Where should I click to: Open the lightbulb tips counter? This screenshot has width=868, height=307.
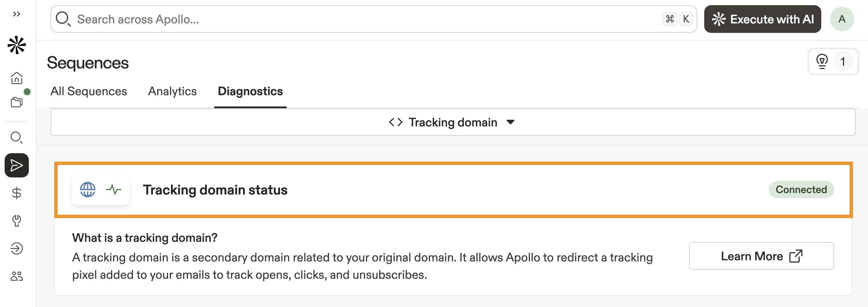833,62
